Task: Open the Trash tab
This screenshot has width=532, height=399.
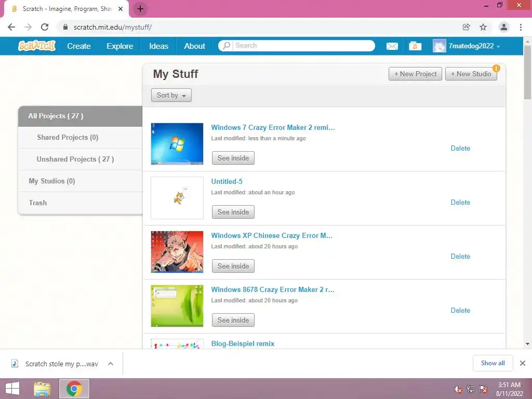Action: (x=80, y=203)
